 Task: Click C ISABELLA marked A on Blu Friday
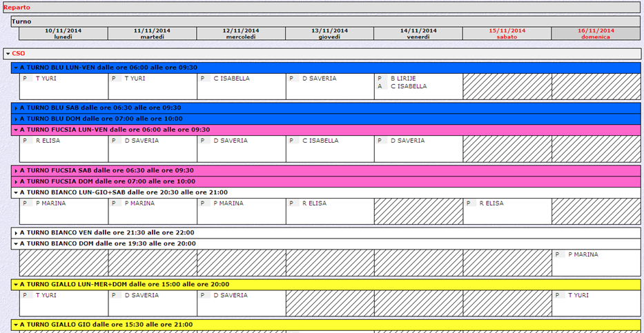tap(409, 87)
